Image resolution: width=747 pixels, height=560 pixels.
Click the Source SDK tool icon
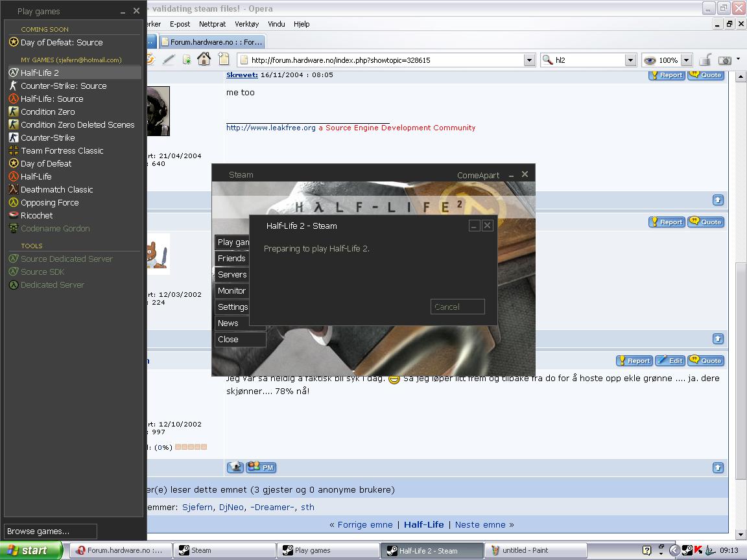click(x=14, y=272)
